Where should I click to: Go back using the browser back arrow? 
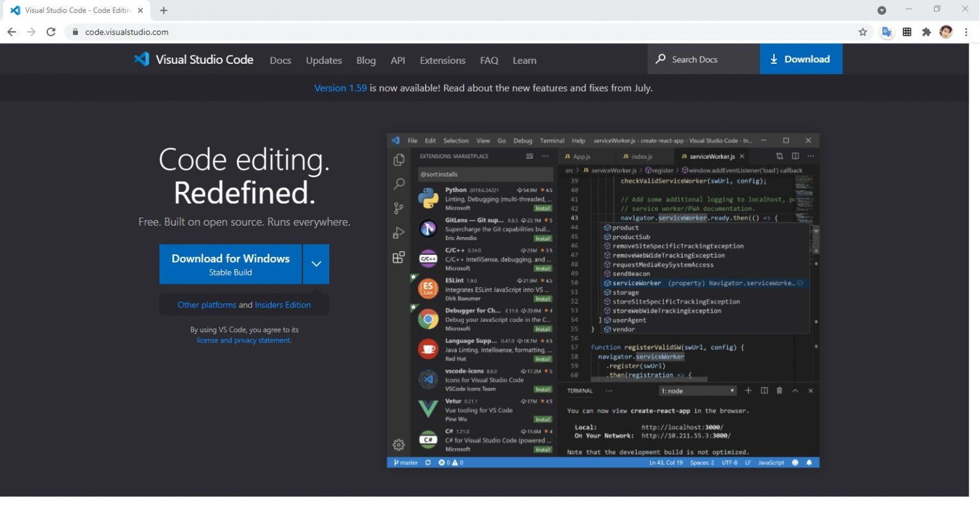(11, 32)
